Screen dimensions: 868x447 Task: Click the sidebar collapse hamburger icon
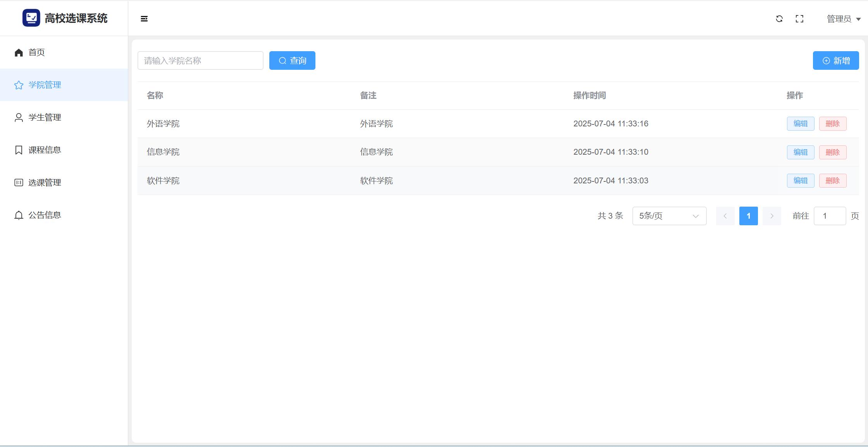[x=144, y=19]
